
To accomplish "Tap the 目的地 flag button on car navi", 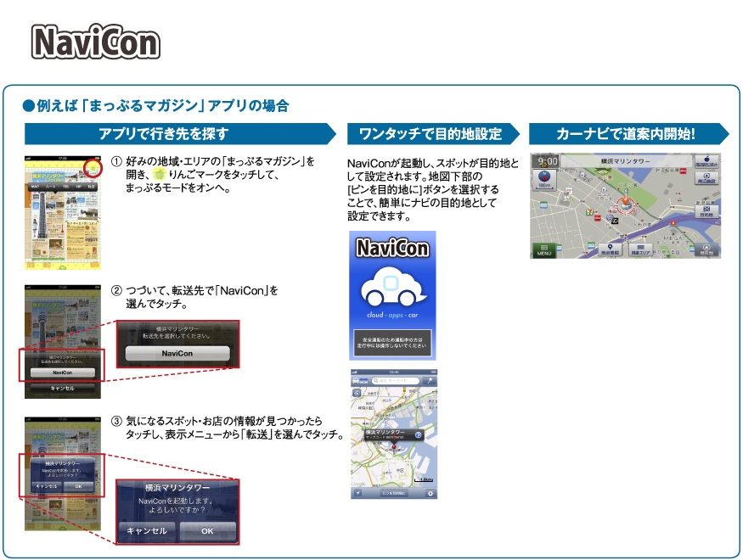I will pos(706,211).
